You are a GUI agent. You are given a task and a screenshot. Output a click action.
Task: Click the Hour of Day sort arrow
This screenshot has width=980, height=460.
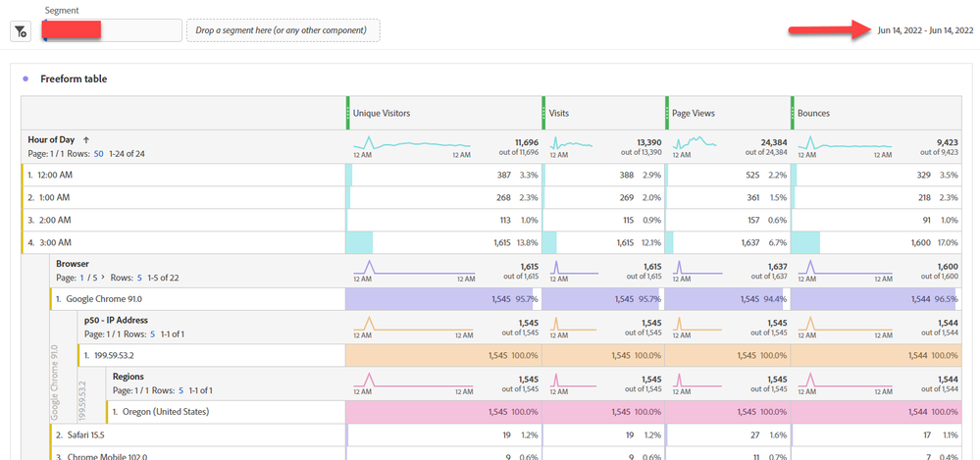tap(85, 140)
